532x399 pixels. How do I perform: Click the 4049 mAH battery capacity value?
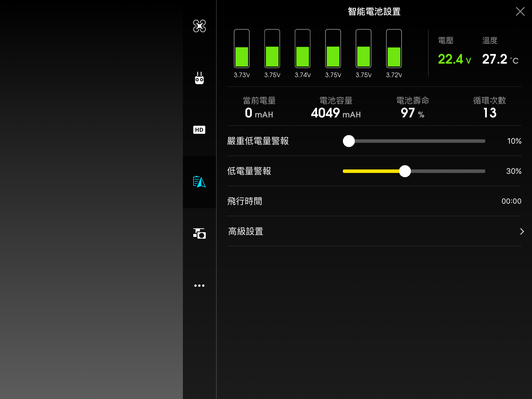coord(336,113)
